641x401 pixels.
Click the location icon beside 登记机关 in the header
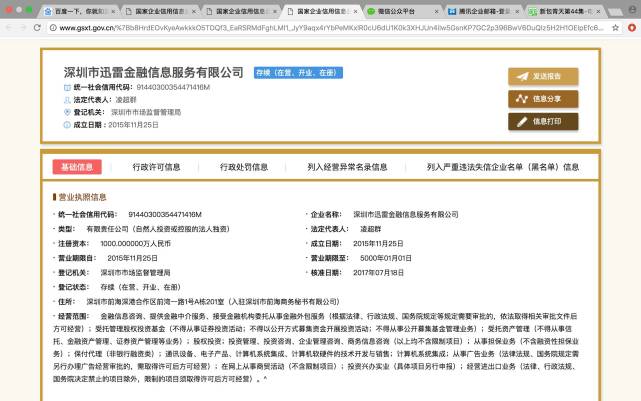point(67,112)
